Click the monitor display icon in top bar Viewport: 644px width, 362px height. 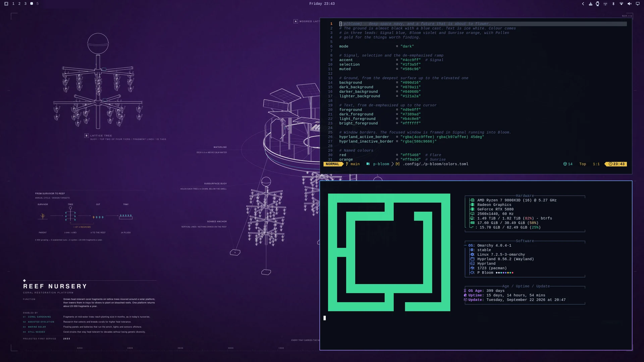[638, 4]
